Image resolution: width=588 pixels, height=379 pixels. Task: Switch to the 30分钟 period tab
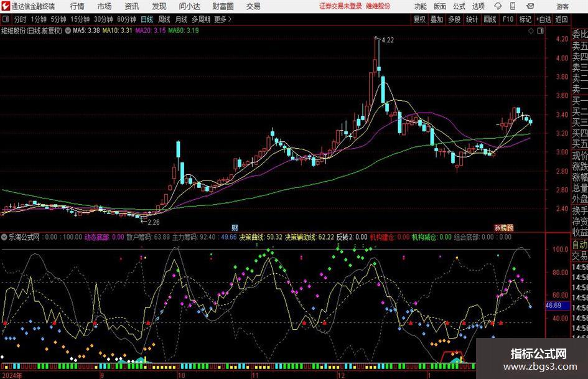coord(103,19)
